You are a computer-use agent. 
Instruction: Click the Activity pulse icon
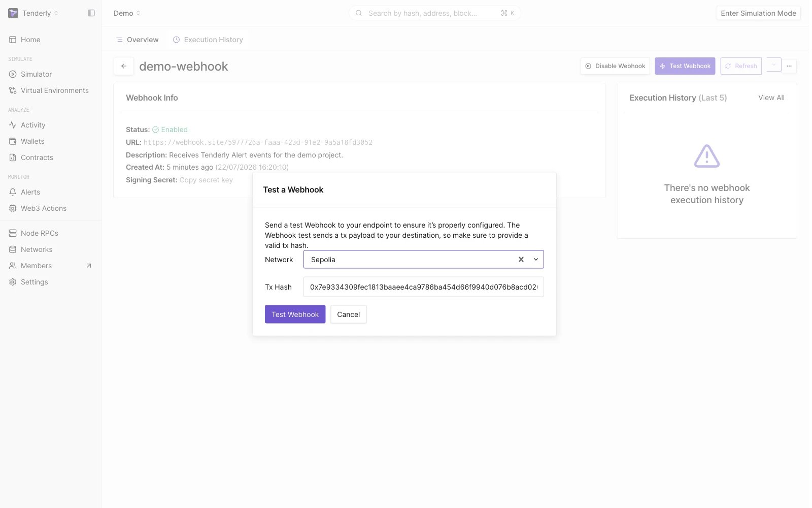point(13,125)
